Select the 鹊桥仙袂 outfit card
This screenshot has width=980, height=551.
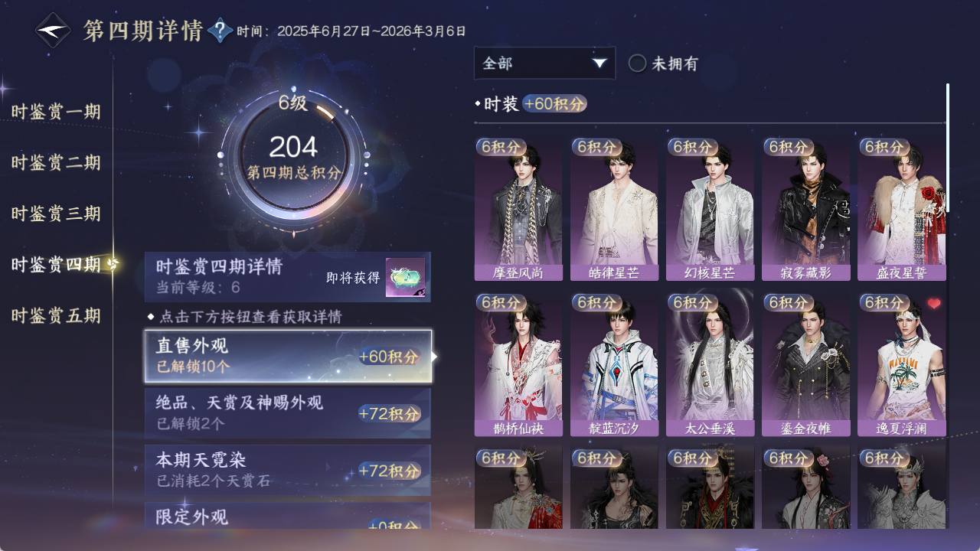518,365
